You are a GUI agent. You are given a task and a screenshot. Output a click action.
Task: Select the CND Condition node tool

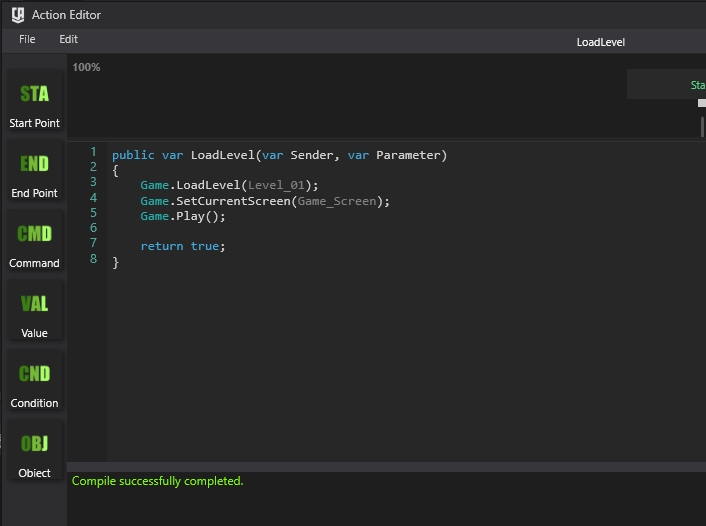click(34, 384)
